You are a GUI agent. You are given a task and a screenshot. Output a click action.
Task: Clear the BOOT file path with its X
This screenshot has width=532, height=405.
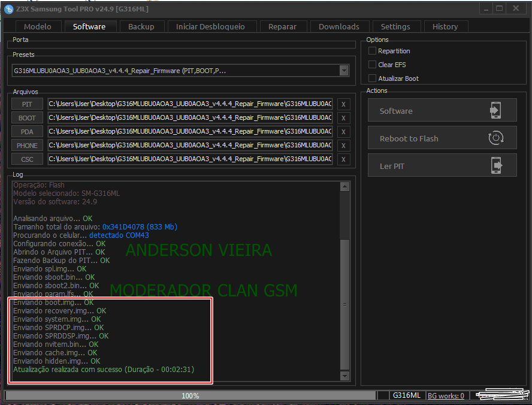pyautogui.click(x=343, y=118)
